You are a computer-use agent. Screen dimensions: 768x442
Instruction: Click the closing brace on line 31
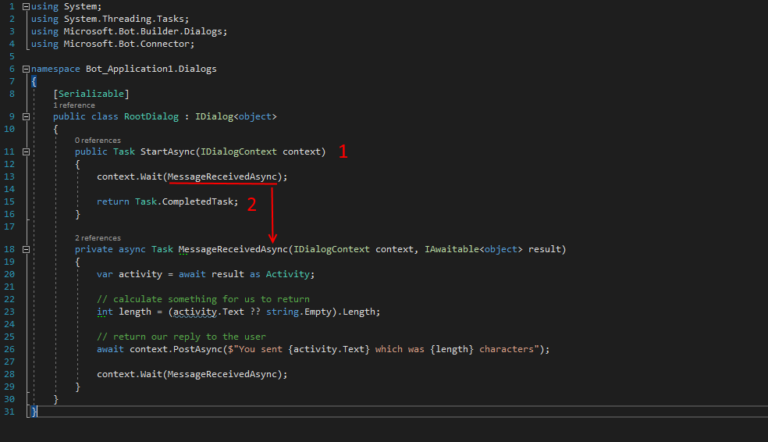tap(34, 411)
